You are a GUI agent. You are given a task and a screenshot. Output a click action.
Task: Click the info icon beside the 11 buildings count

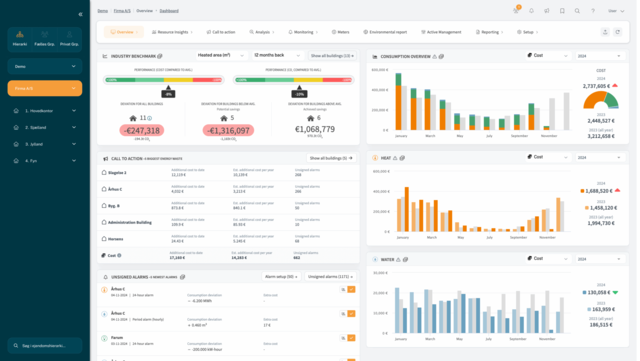[149, 118]
